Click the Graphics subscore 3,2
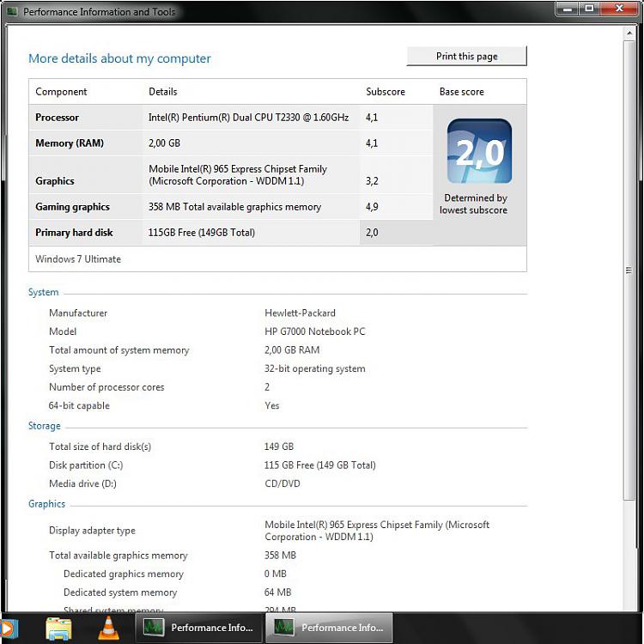Screen dimensions: 644x644 tap(372, 180)
